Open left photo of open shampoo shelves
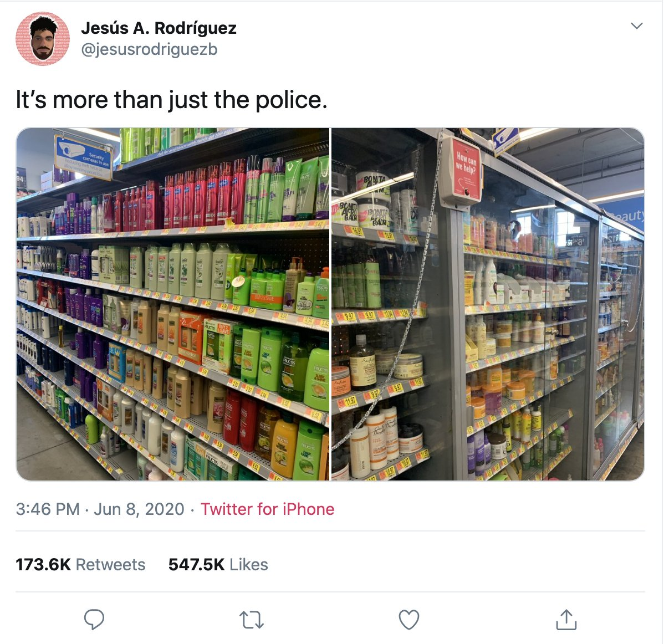 173,304
